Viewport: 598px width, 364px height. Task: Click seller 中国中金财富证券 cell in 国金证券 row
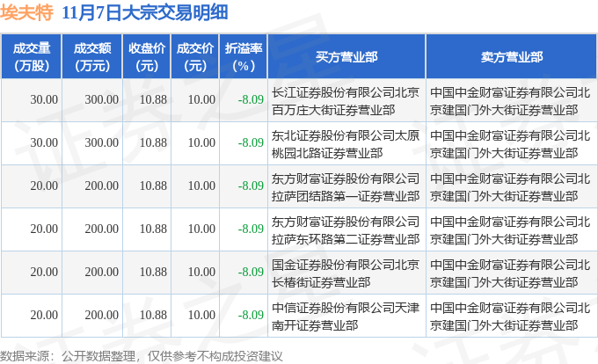(x=510, y=273)
